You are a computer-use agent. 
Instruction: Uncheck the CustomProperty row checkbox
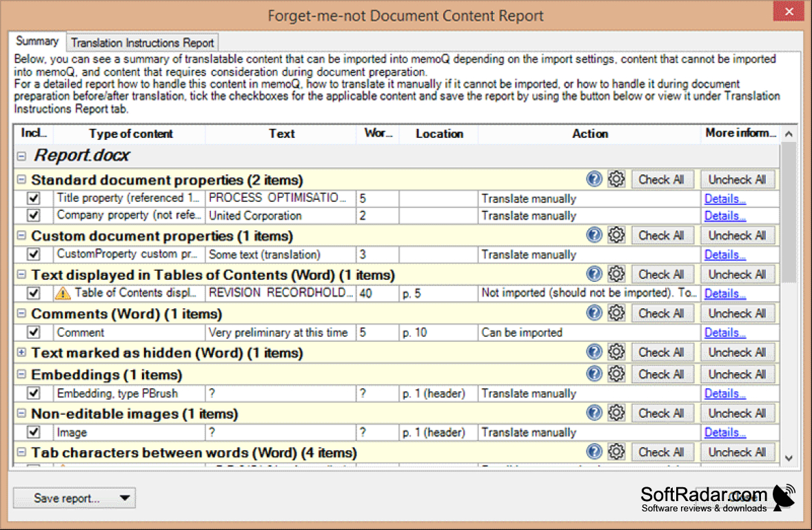click(34, 254)
